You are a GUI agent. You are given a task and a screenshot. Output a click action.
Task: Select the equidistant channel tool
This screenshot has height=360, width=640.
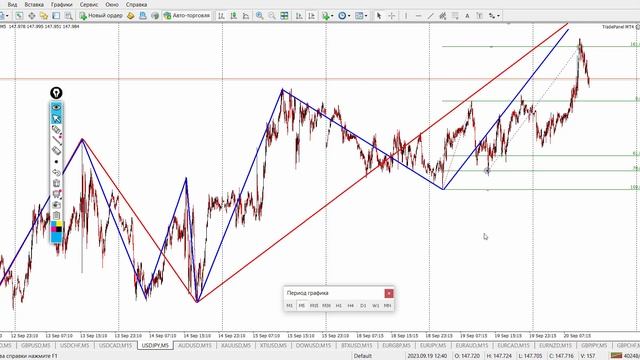click(442, 16)
